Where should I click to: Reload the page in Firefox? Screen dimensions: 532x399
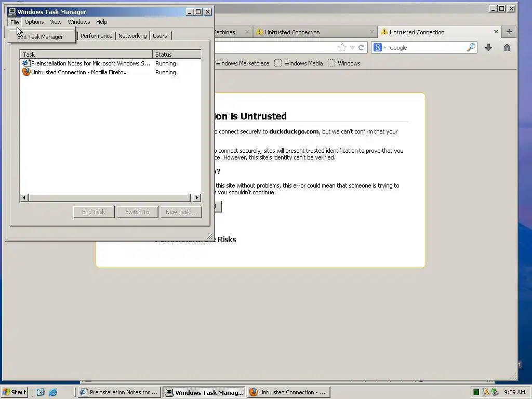tap(362, 47)
